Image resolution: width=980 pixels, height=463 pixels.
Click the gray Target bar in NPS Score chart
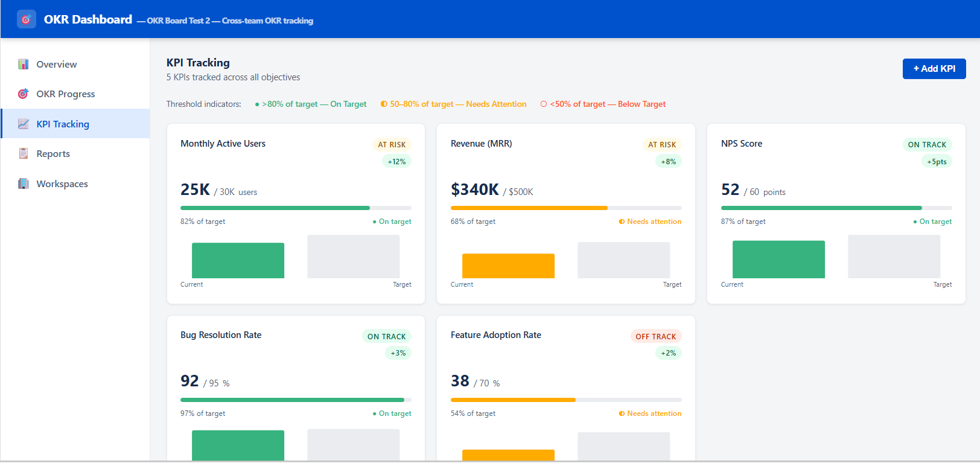point(894,257)
